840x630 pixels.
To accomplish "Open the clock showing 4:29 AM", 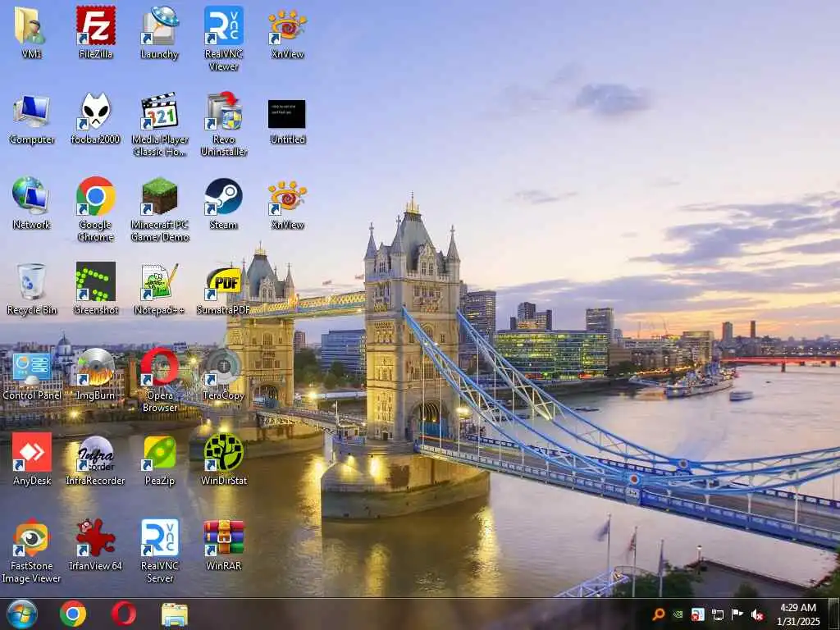I will (x=798, y=614).
